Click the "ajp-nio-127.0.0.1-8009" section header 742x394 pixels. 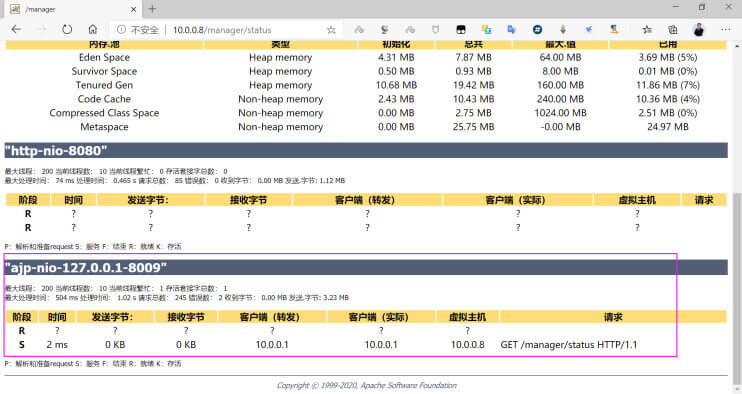click(x=366, y=267)
